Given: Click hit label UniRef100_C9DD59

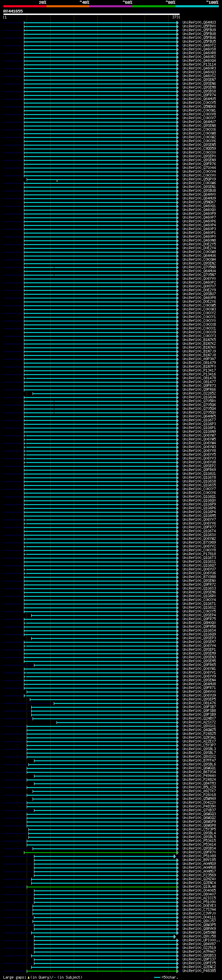Looking at the screenshot, I should pyautogui.click(x=199, y=149).
